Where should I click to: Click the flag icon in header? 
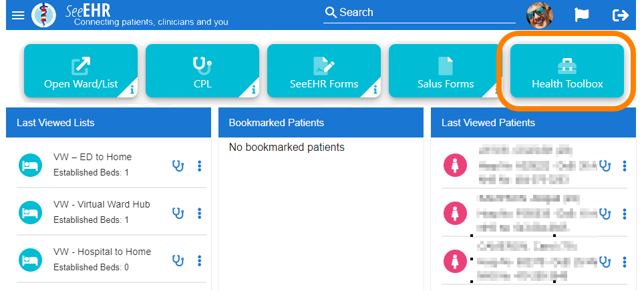tap(582, 15)
